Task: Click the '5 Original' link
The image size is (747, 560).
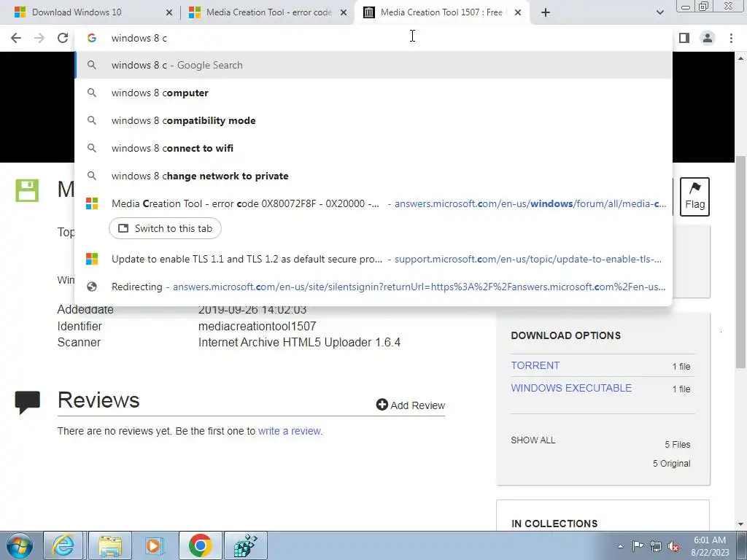Action: pyautogui.click(x=671, y=463)
